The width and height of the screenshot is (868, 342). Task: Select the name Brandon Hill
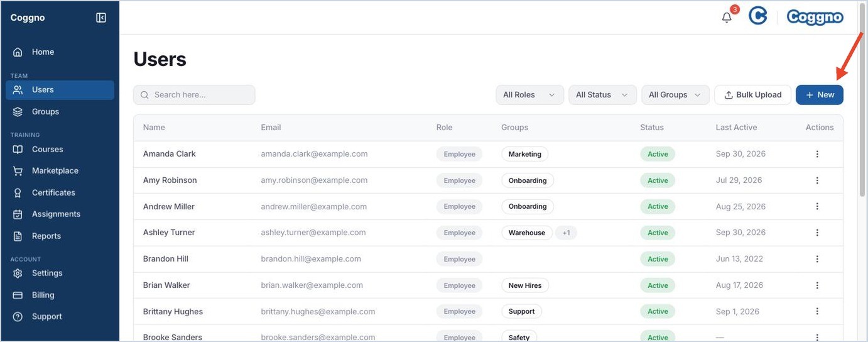(x=166, y=259)
